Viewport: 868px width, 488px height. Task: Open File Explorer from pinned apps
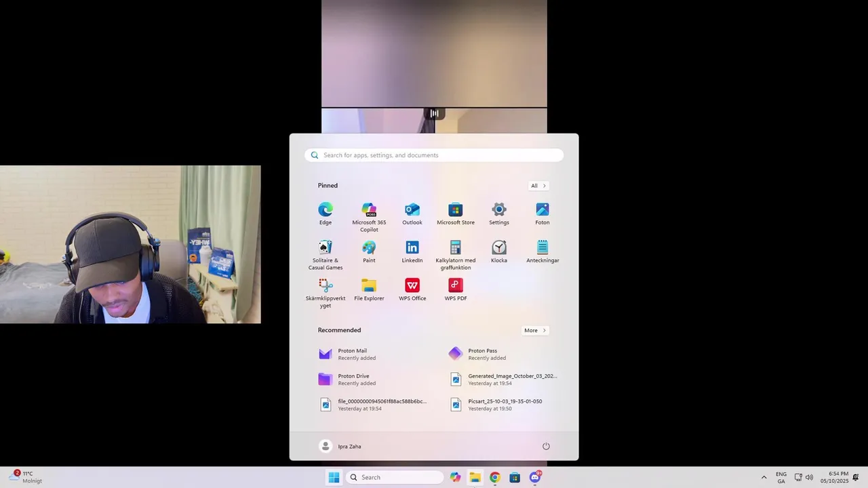369,289
